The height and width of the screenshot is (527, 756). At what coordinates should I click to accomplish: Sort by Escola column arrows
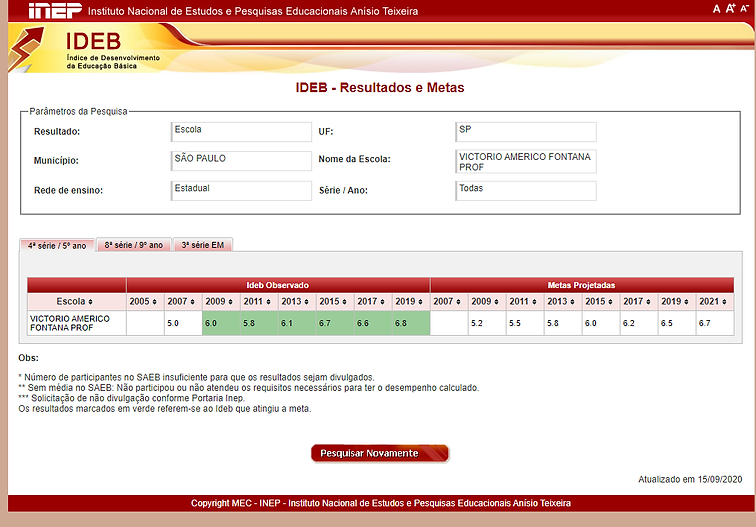(90, 302)
